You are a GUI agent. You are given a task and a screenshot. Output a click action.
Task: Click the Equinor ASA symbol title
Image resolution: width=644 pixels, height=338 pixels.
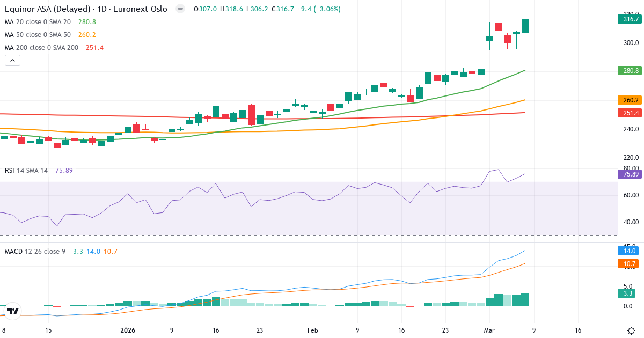tap(86, 9)
